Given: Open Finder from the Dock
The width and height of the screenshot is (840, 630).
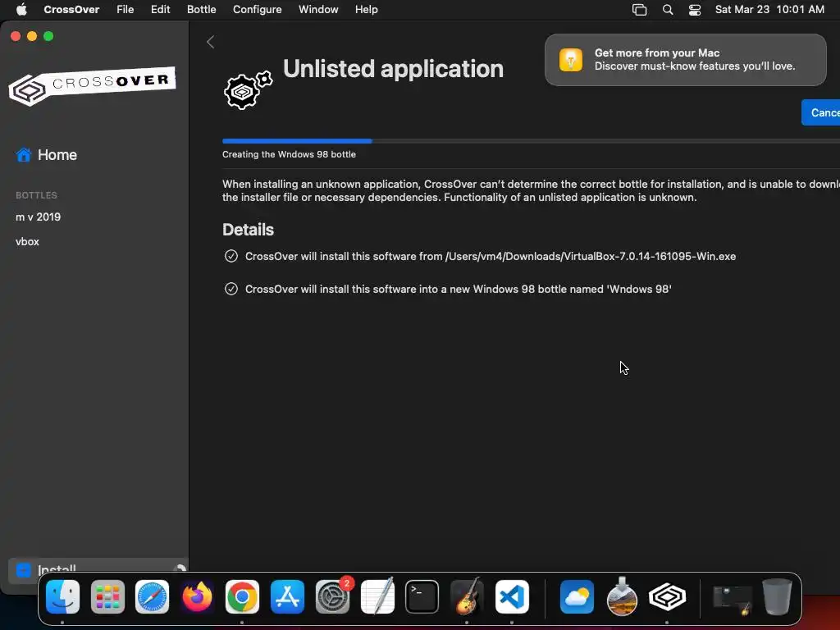Looking at the screenshot, I should 62,597.
